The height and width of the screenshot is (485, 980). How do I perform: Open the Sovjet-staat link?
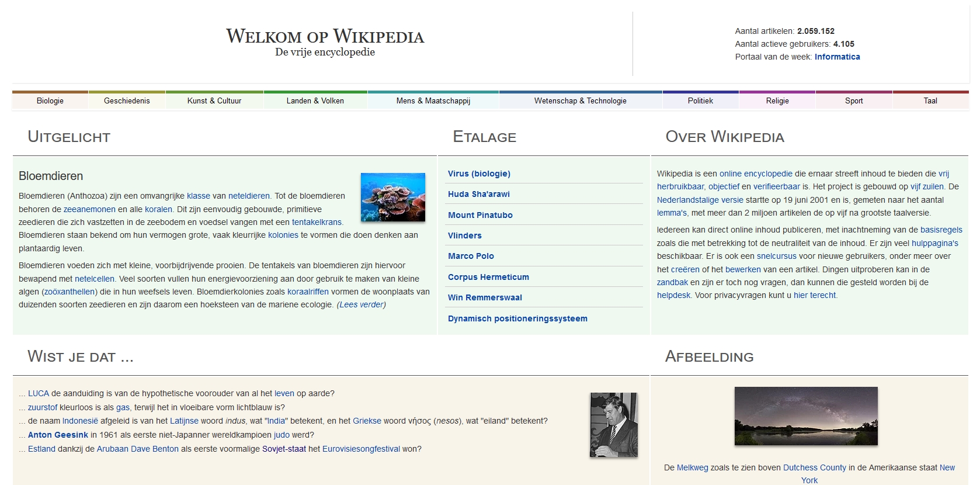point(284,449)
